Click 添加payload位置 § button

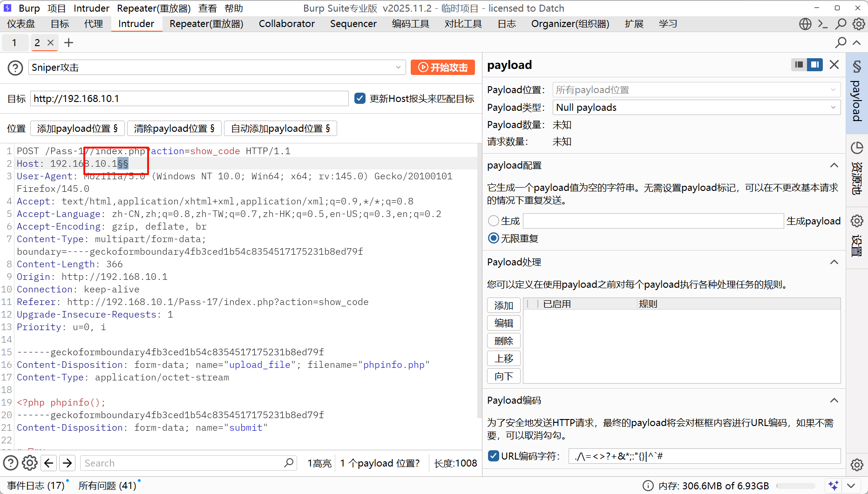click(77, 129)
